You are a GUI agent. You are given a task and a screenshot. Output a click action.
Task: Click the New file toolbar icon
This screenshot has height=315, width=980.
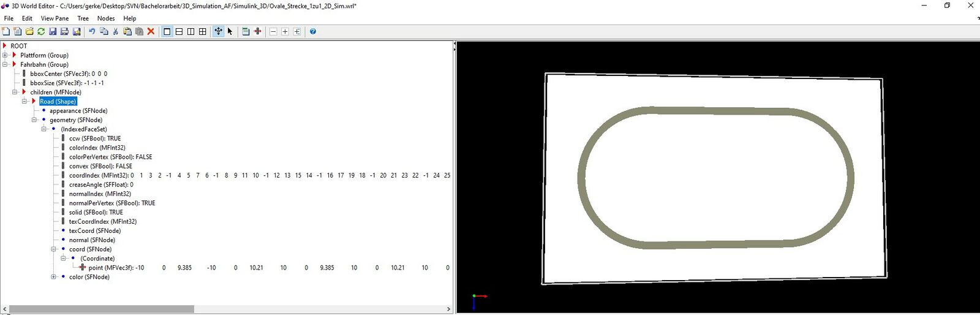point(6,31)
